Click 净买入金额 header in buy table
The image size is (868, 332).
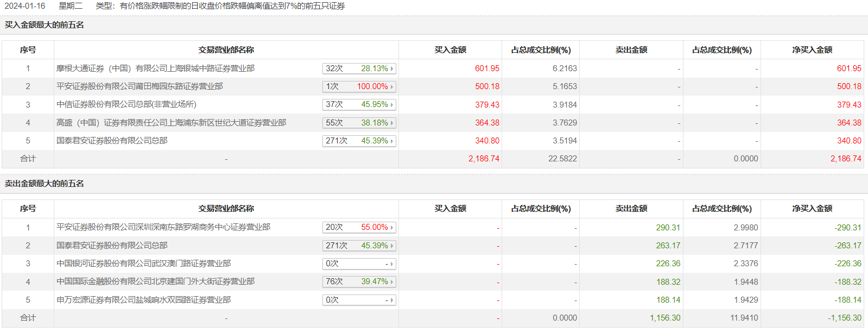coord(812,50)
